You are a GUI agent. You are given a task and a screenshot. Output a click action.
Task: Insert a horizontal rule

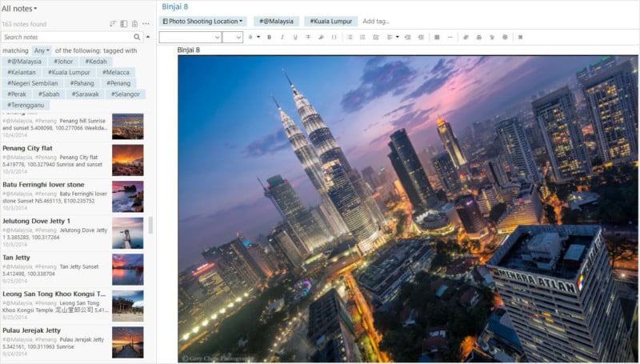(450, 37)
